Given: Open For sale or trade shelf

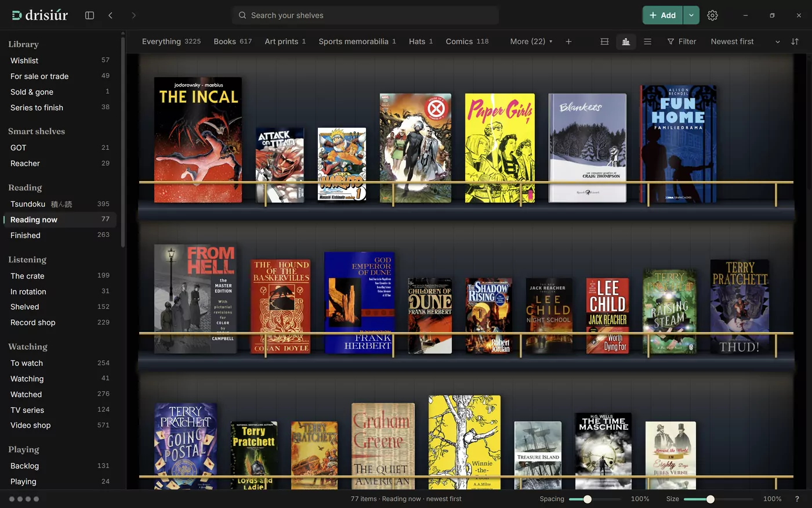Looking at the screenshot, I should point(60,76).
